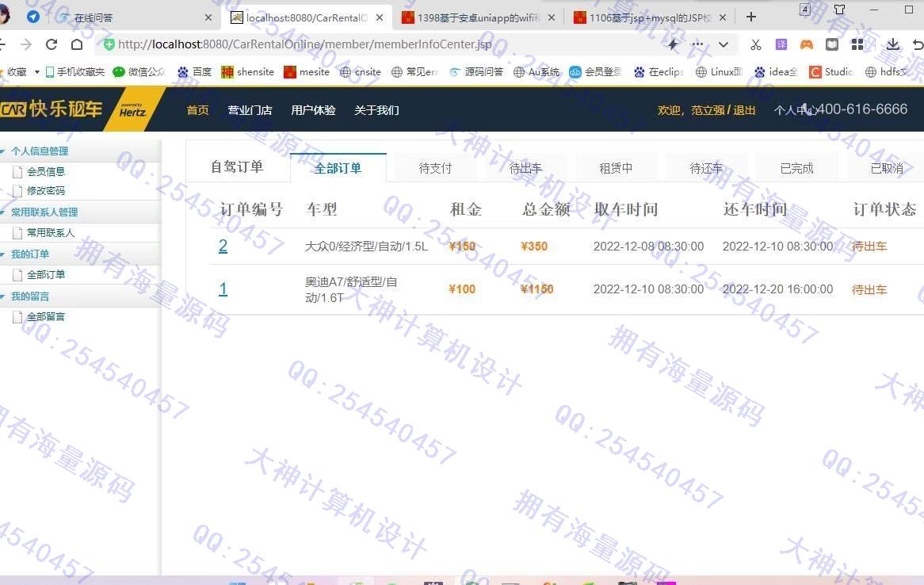Open 会员信息 in the sidebar
Screen dimensions: 924x585
click(46, 171)
